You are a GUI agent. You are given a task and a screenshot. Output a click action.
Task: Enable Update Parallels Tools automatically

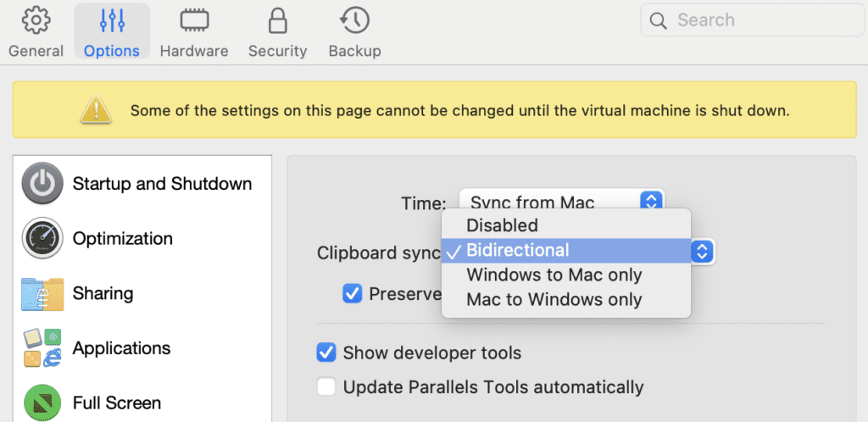coord(326,387)
